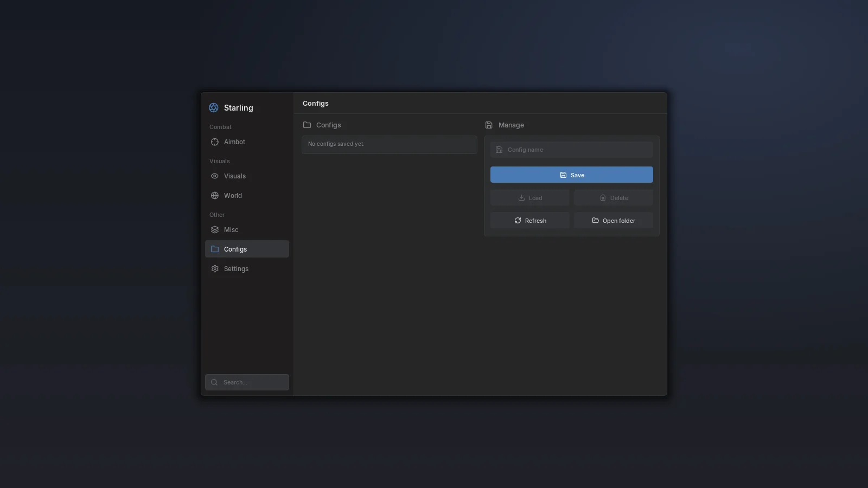Open the Settings page

(247, 269)
